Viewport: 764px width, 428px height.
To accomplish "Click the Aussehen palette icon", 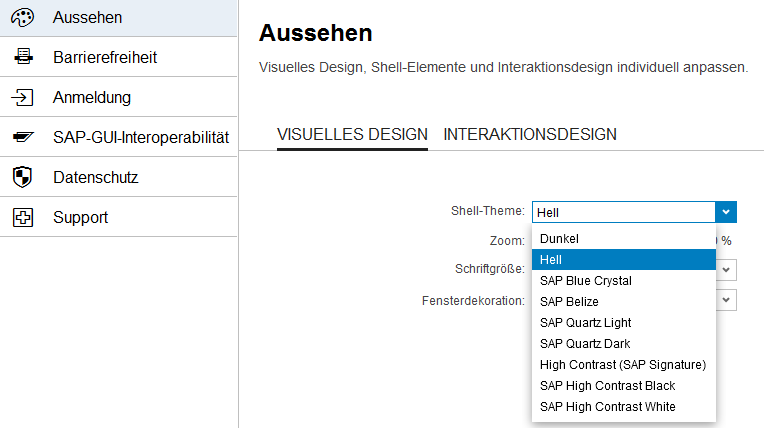I will [x=22, y=18].
